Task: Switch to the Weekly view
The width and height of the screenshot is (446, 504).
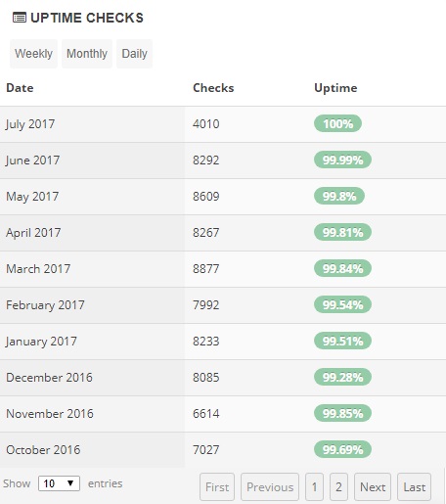Action: click(x=33, y=54)
